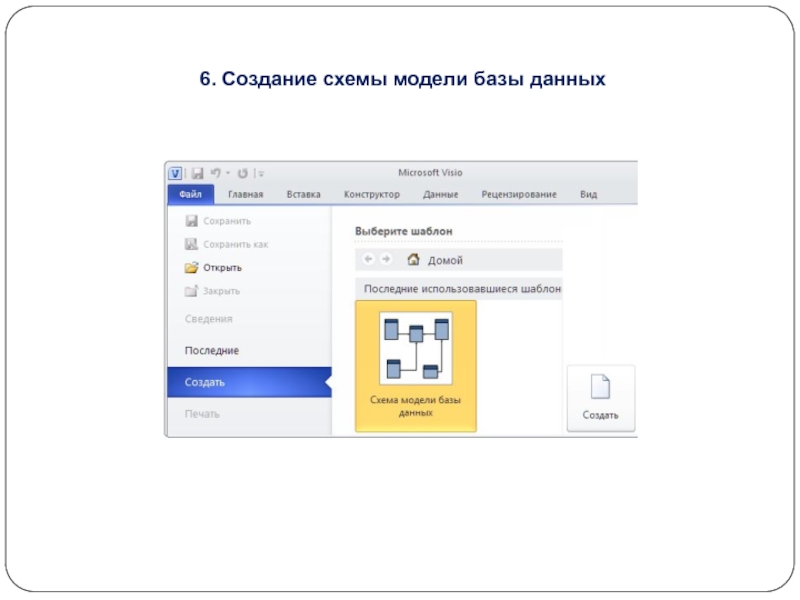This screenshot has width=800, height=600.
Task: Open the Рецензирование ribbon tab
Action: [x=518, y=195]
